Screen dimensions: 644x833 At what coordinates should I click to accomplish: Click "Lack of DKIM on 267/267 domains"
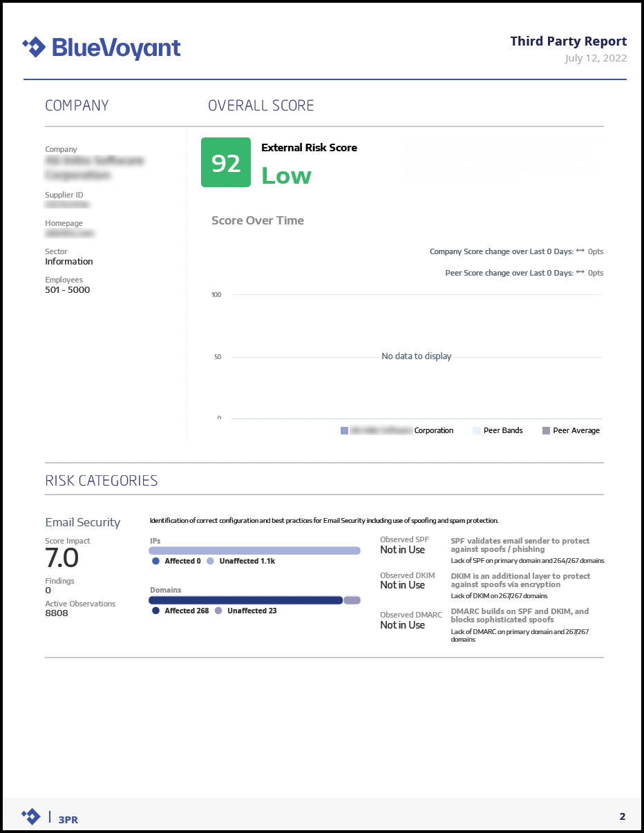click(x=500, y=595)
